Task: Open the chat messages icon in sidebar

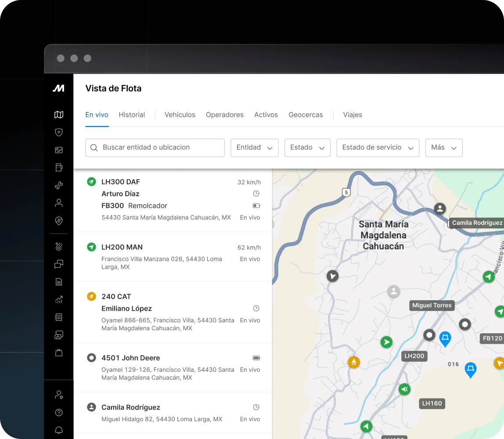Action: coord(59,264)
